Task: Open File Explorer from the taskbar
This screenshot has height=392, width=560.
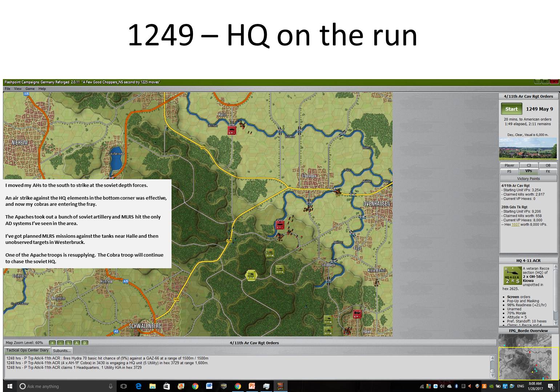Action: (153, 386)
